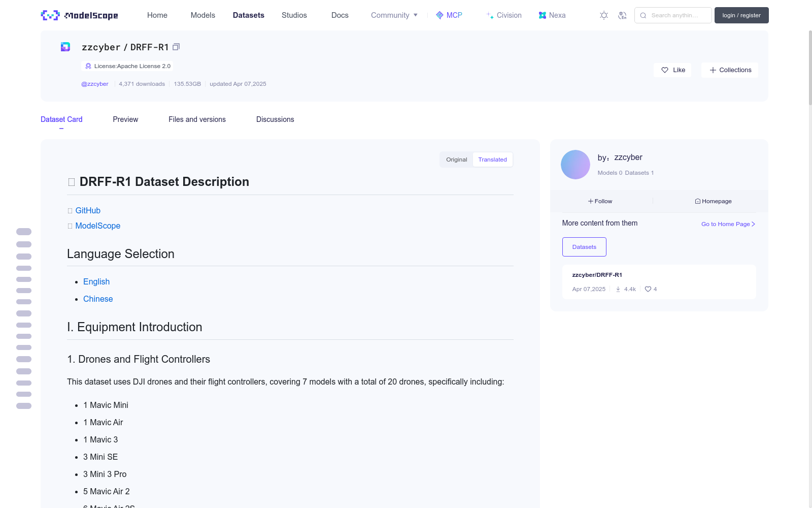Click the Datasets 1 count text

[x=639, y=173]
